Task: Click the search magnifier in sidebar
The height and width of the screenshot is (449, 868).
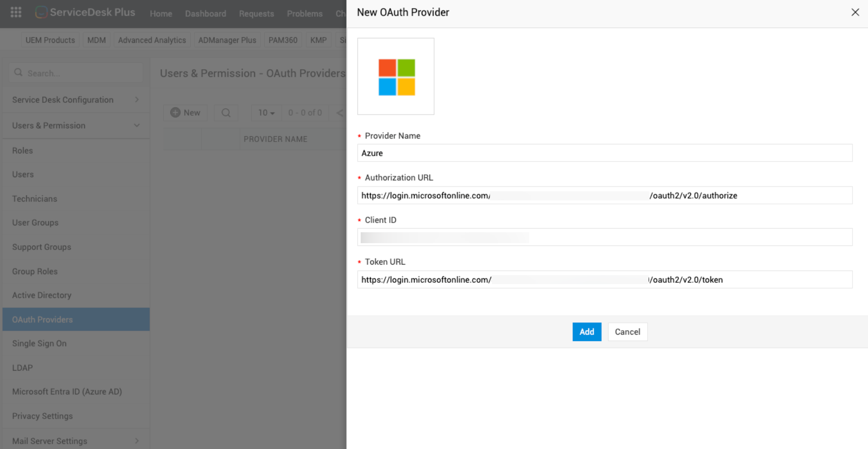Action: coord(18,72)
